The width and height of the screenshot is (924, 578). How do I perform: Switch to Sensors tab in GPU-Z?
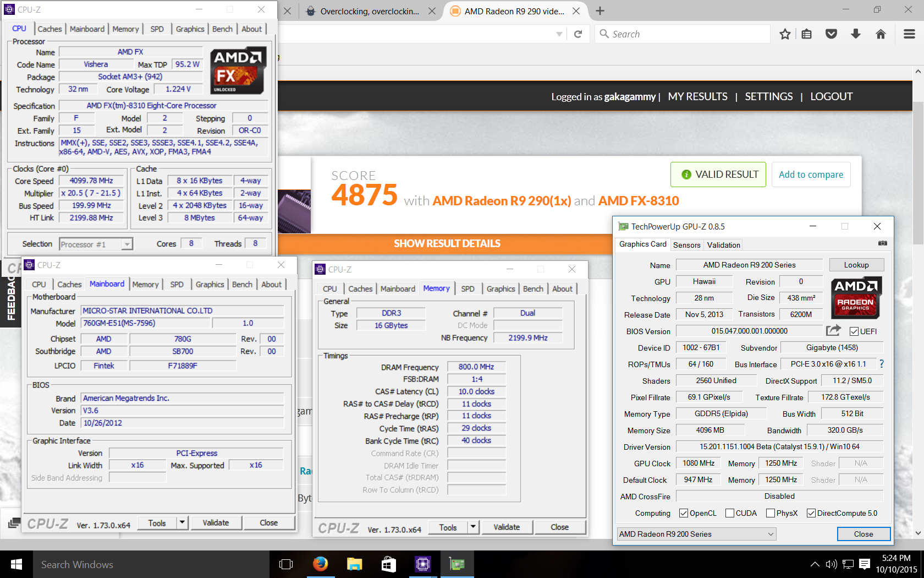[686, 245]
